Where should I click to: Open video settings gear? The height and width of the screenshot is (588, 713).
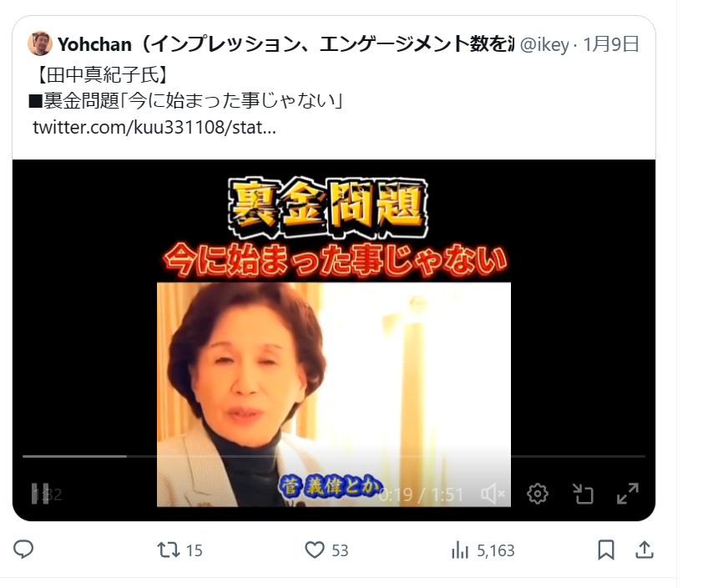coord(538,494)
